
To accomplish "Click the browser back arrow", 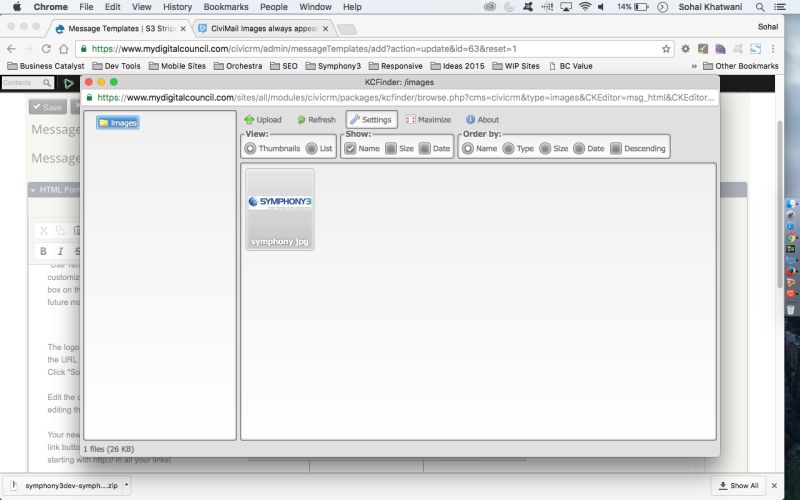I will tap(11, 49).
